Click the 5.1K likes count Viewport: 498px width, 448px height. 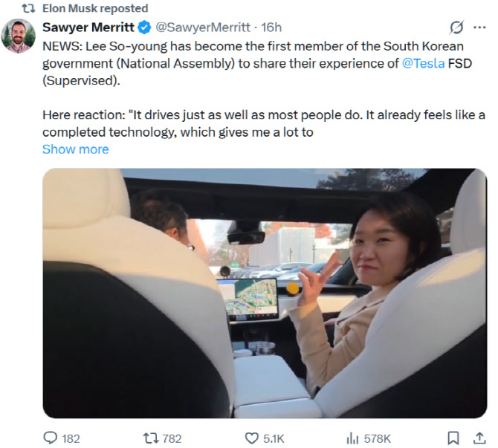274,438
